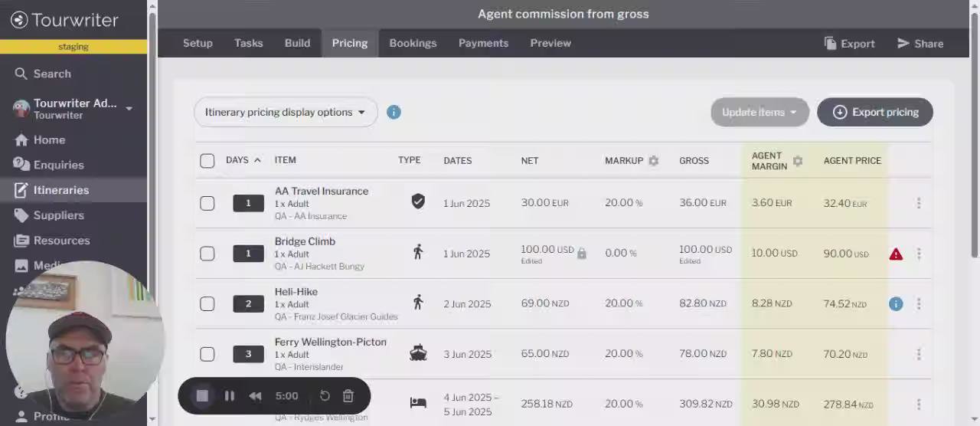The image size is (980, 426).
Task: Open three-dot menu for Ferry Wellington-Picton
Action: coord(919,354)
